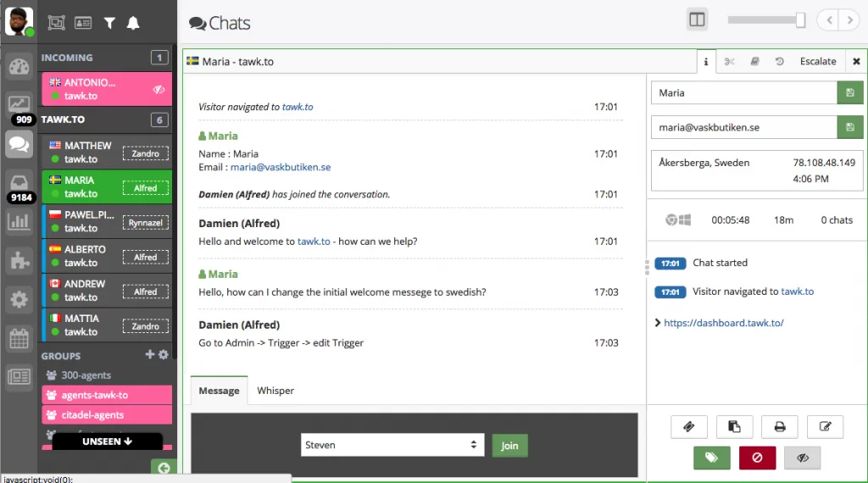Click the green tag button
Screen dimensions: 868x483
coord(711,458)
